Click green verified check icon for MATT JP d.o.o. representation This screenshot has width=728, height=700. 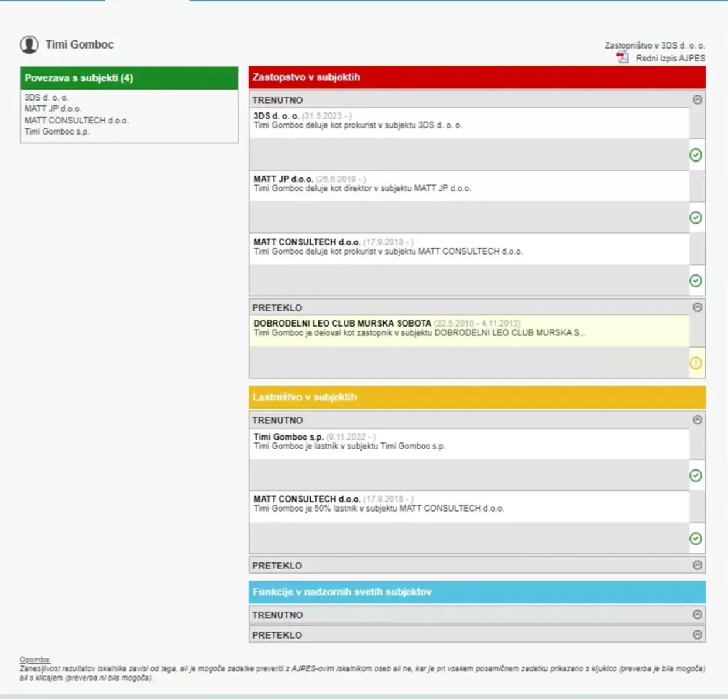695,218
